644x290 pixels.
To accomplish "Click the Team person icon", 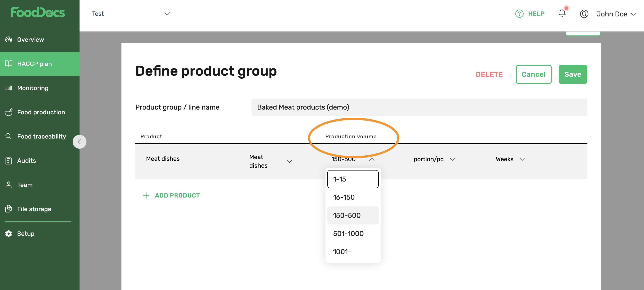I will pos(9,185).
